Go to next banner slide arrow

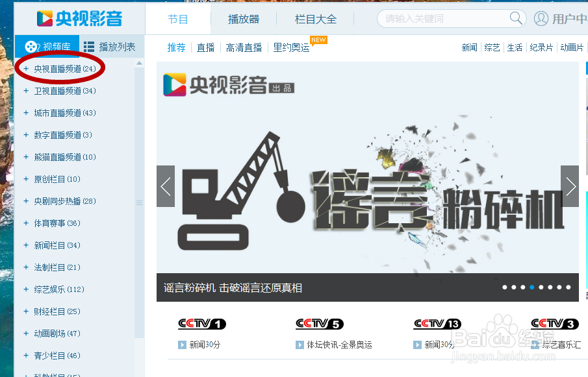[570, 186]
